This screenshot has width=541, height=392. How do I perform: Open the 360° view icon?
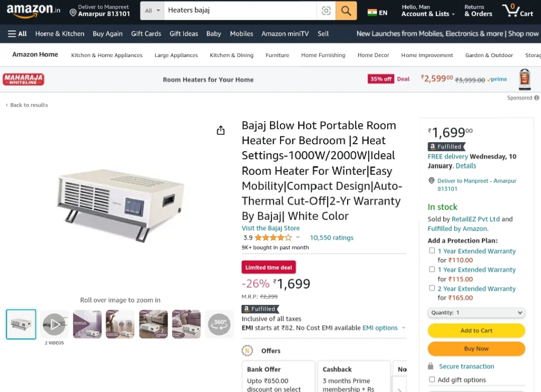pyautogui.click(x=219, y=324)
